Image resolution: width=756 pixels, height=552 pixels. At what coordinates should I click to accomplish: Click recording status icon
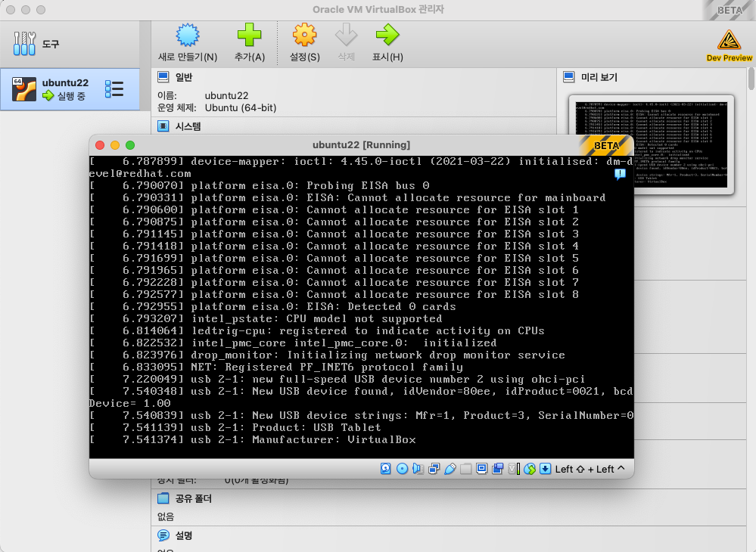tap(498, 469)
